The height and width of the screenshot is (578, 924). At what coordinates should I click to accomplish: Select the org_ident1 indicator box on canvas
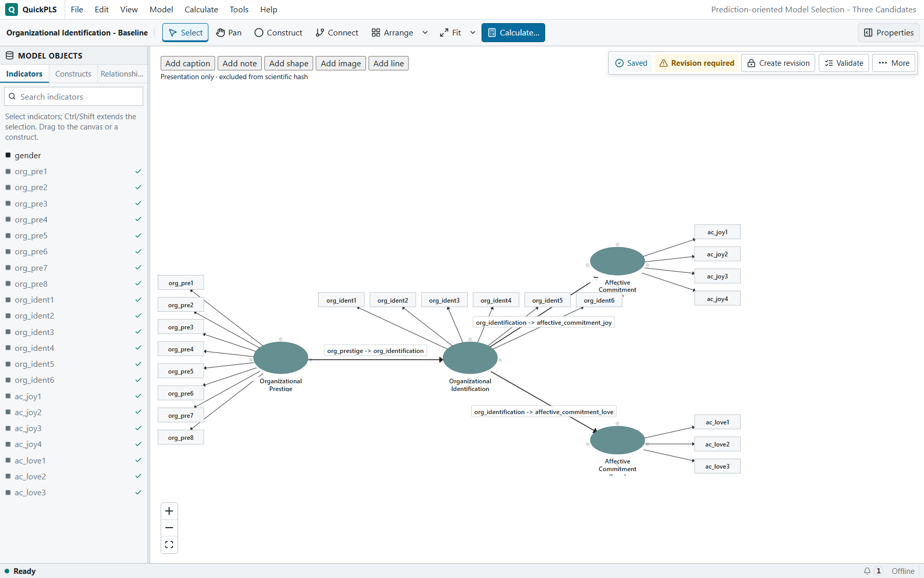[341, 301]
